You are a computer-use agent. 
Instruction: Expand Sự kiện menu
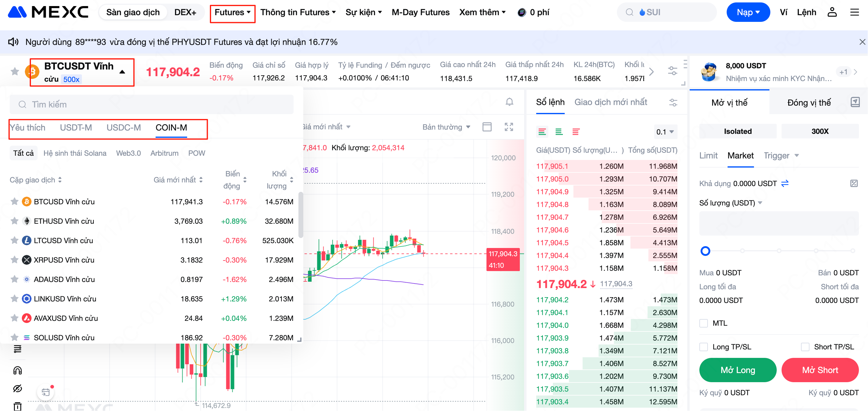pyautogui.click(x=364, y=12)
